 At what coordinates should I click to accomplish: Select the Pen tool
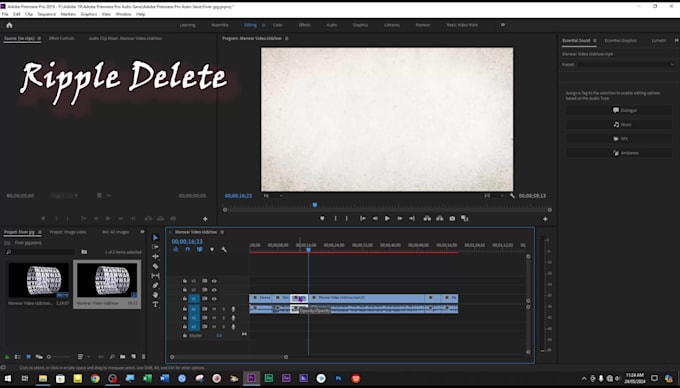click(156, 285)
